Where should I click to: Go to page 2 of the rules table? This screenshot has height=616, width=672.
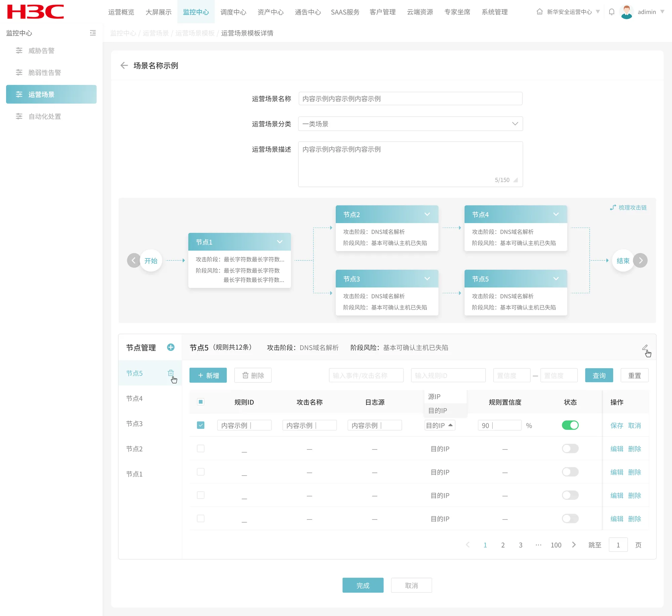point(503,545)
